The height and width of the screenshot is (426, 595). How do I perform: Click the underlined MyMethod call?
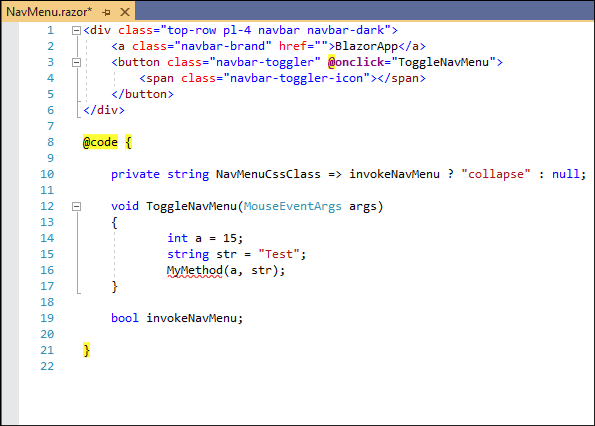coord(195,270)
